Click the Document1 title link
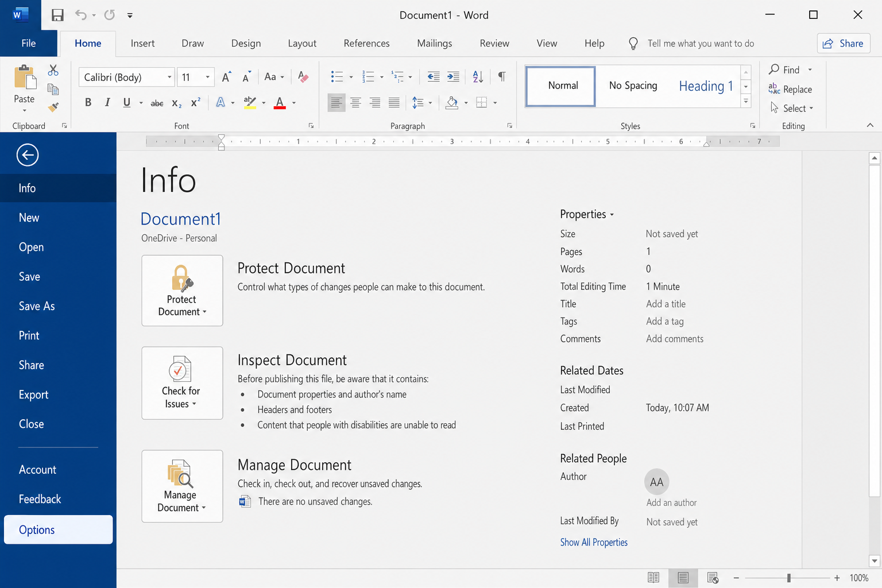882x588 pixels. point(181,219)
